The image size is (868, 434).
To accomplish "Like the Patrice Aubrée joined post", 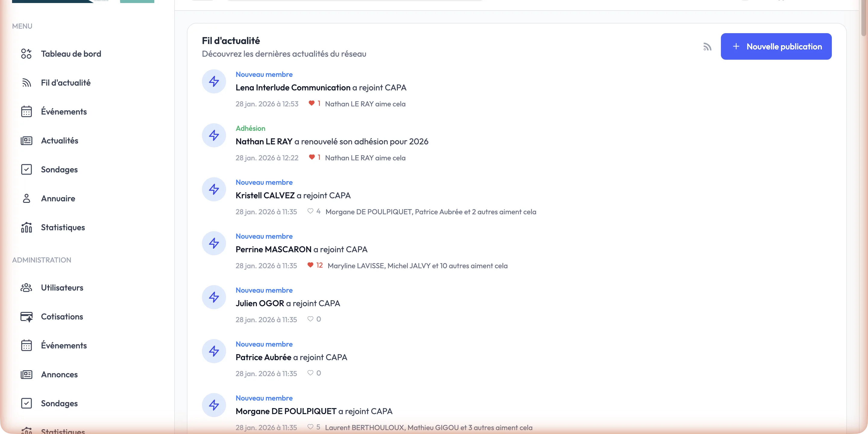I will (x=310, y=373).
